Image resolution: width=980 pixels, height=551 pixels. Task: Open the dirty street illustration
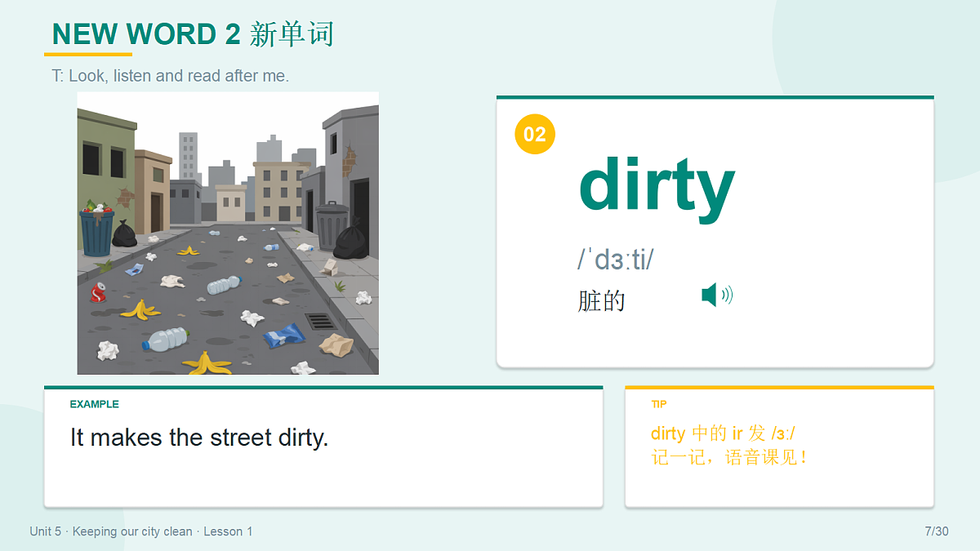coord(228,233)
